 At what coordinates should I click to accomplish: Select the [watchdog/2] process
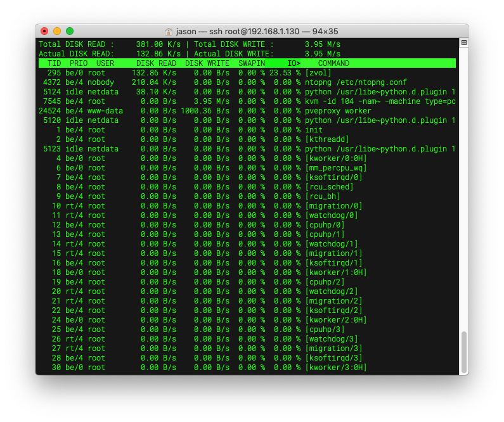point(332,291)
